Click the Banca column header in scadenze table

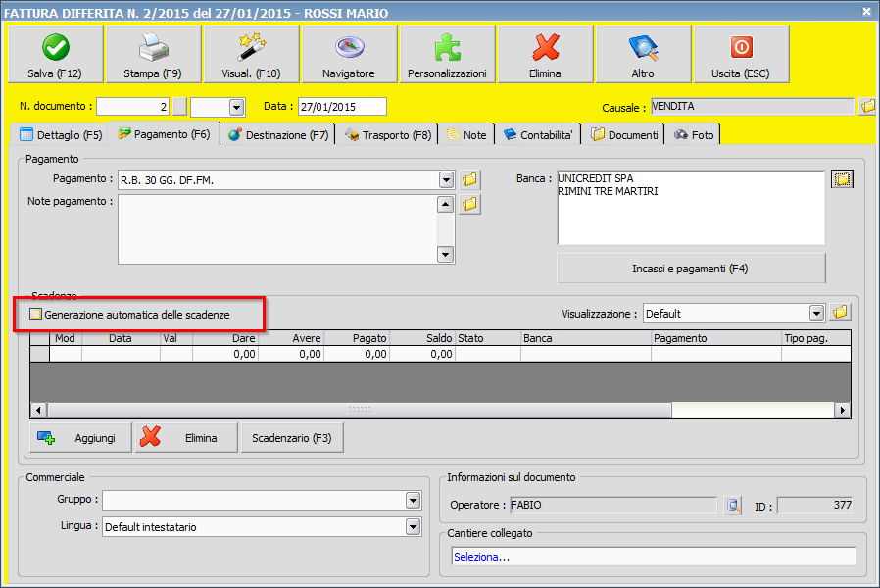click(x=586, y=338)
